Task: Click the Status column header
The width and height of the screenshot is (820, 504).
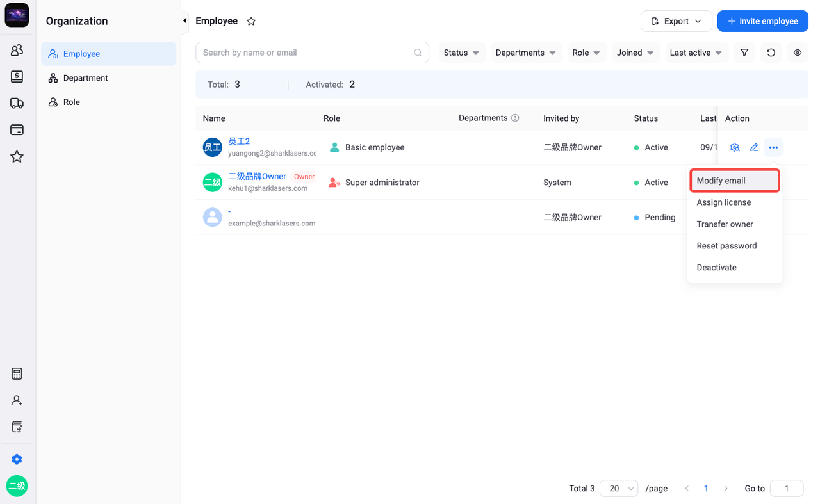Action: 646,118
